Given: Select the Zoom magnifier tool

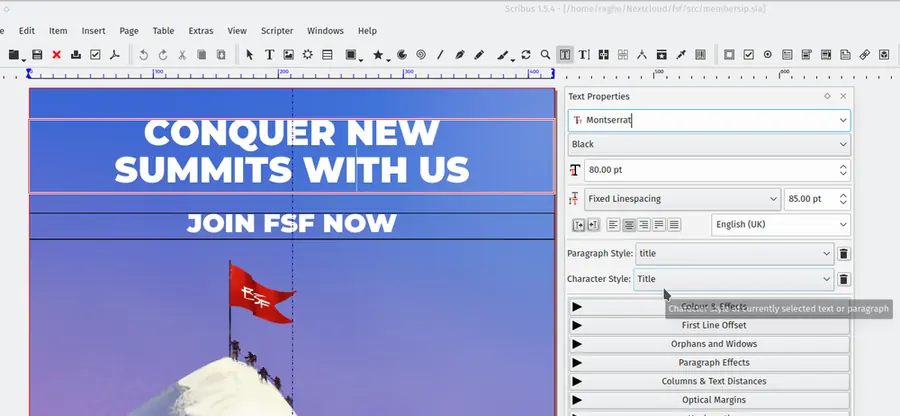Looking at the screenshot, I should 545,55.
